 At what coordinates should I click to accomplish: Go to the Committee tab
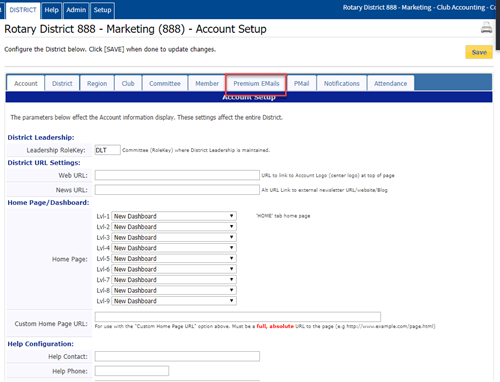165,83
